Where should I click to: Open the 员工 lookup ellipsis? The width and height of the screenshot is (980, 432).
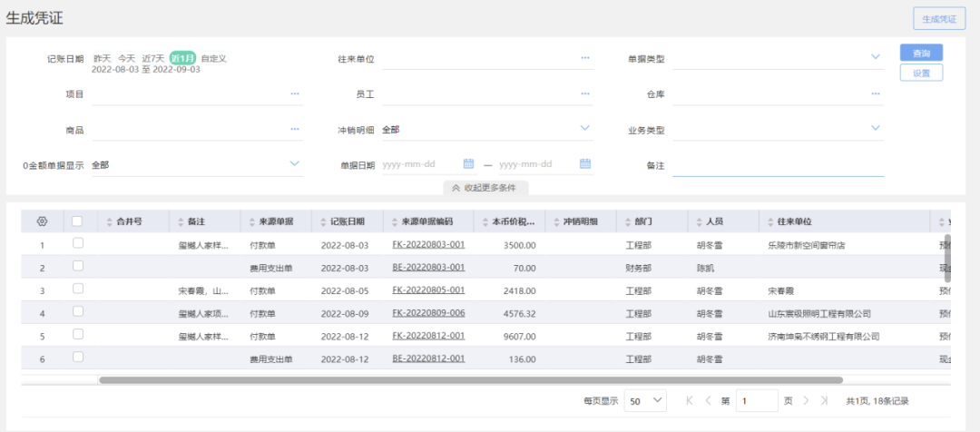[x=585, y=93]
